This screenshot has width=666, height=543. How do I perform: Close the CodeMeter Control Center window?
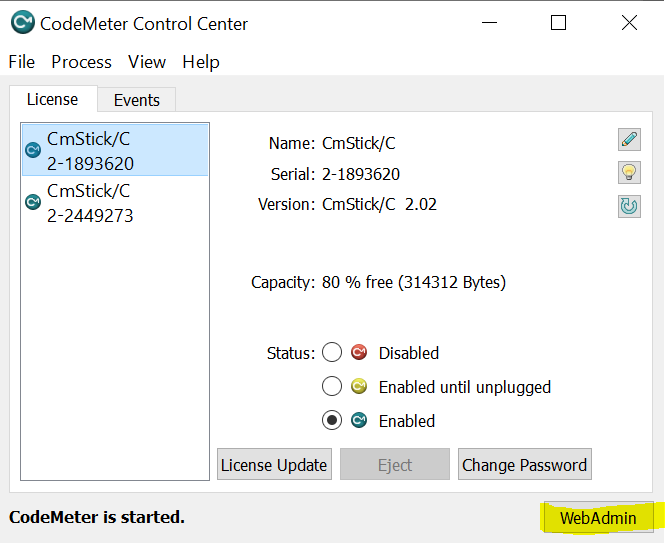tap(629, 23)
